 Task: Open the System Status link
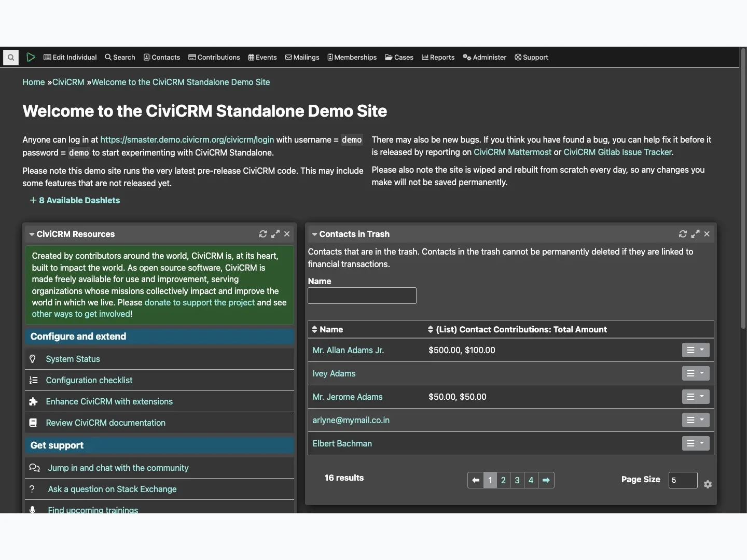pyautogui.click(x=73, y=359)
